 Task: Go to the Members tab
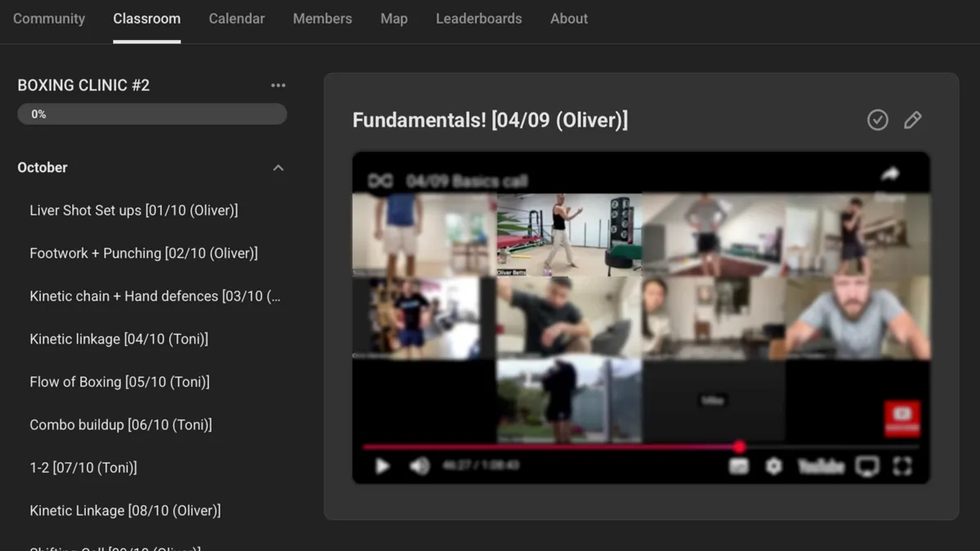pyautogui.click(x=322, y=19)
